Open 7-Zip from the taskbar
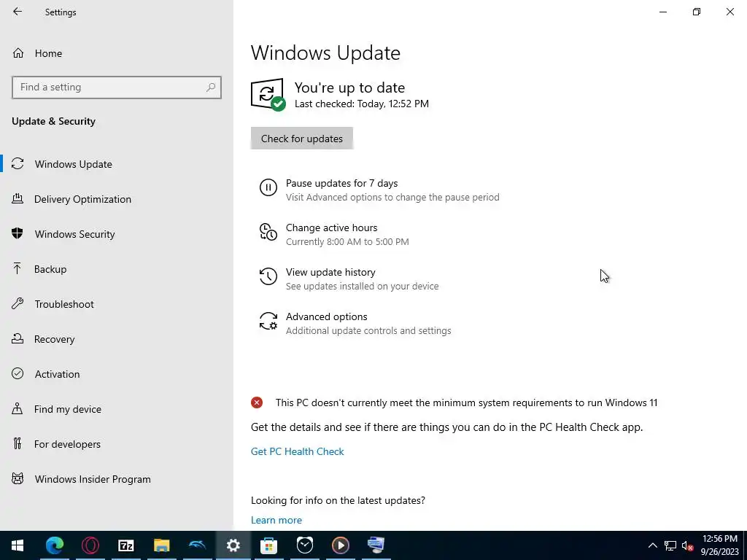 point(125,545)
